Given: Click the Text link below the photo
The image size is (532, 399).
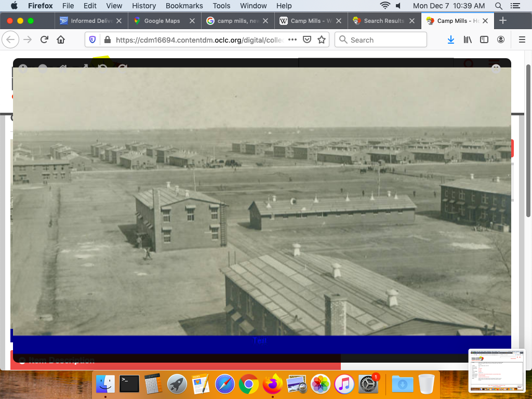Looking at the screenshot, I should (x=260, y=341).
